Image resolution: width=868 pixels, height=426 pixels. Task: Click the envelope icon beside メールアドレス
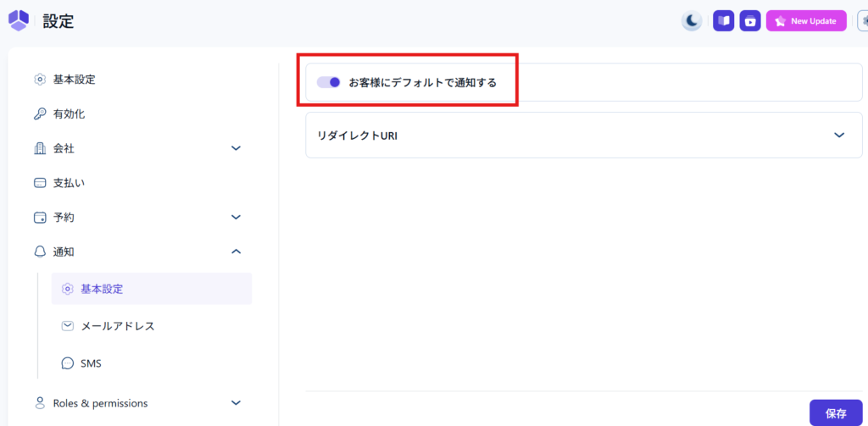(x=68, y=326)
